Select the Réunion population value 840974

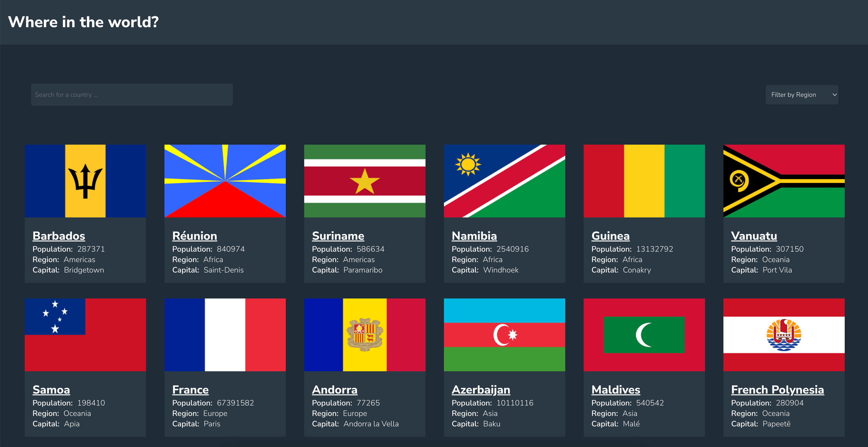[231, 249]
